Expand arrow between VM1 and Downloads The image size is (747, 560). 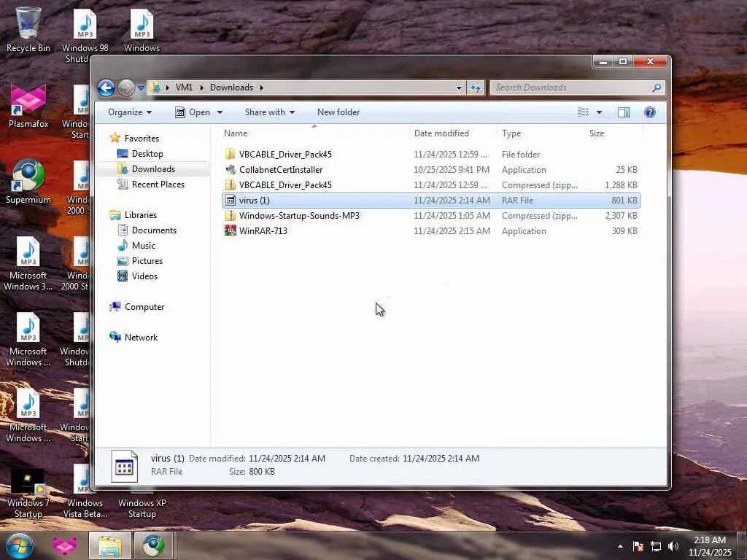201,87
